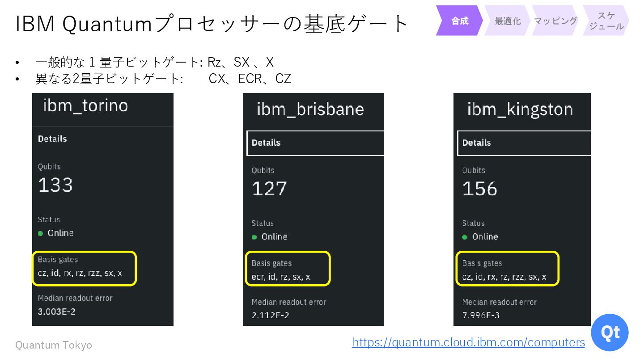The width and height of the screenshot is (644, 362).
Task: Open Details tab under ibm_kingston
Action: [524, 143]
